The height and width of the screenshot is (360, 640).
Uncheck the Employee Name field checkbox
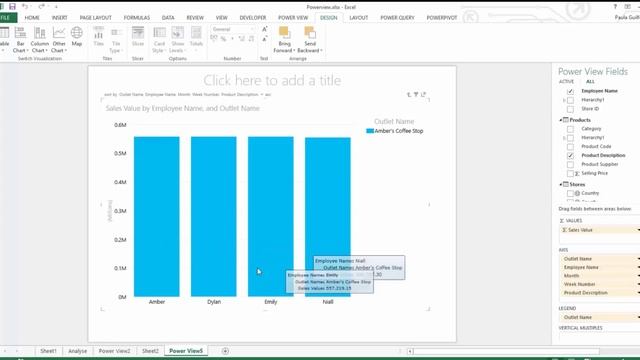pyautogui.click(x=570, y=91)
